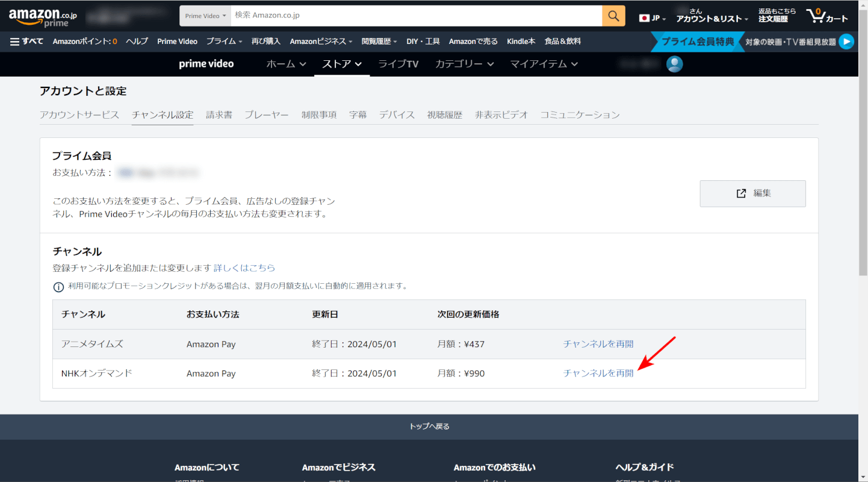Click the Amazon.co.jp prime logo
Screen dimensions: 868x482
[x=43, y=17]
